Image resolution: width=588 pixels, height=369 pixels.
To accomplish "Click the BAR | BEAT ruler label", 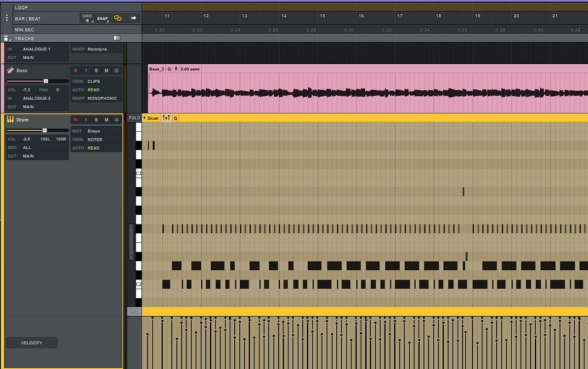I will click(28, 19).
